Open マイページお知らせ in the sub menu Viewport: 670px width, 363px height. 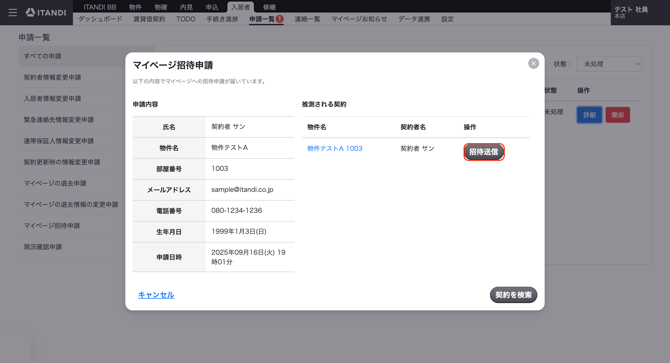point(359,19)
